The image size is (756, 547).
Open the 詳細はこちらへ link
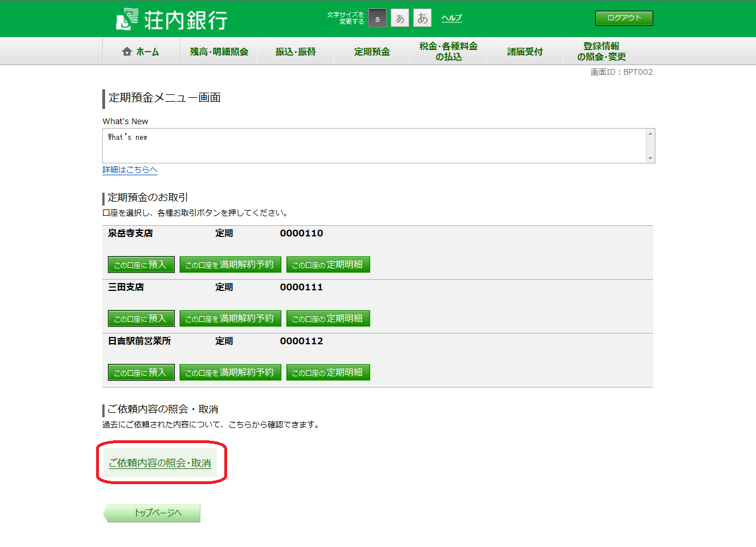[x=130, y=170]
